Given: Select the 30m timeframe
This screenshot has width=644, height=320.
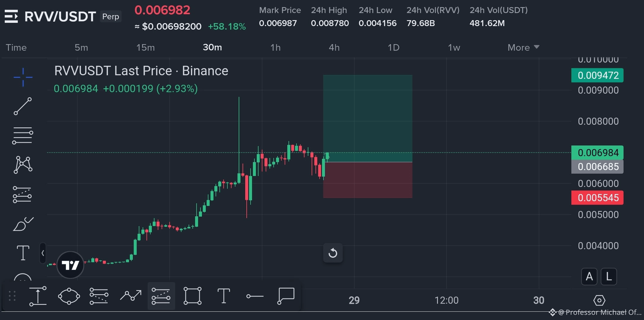Looking at the screenshot, I should coord(212,47).
